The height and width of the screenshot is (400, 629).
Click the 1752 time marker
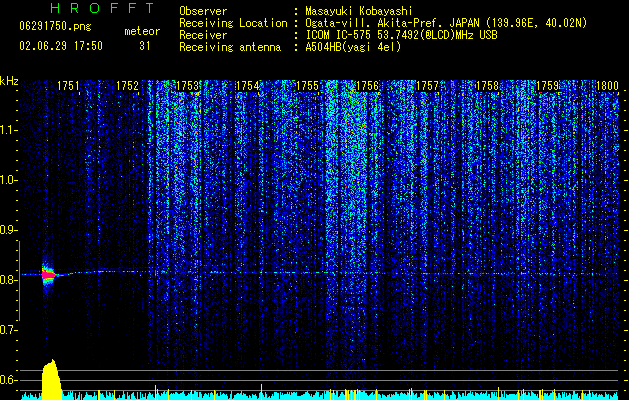pyautogui.click(x=128, y=86)
